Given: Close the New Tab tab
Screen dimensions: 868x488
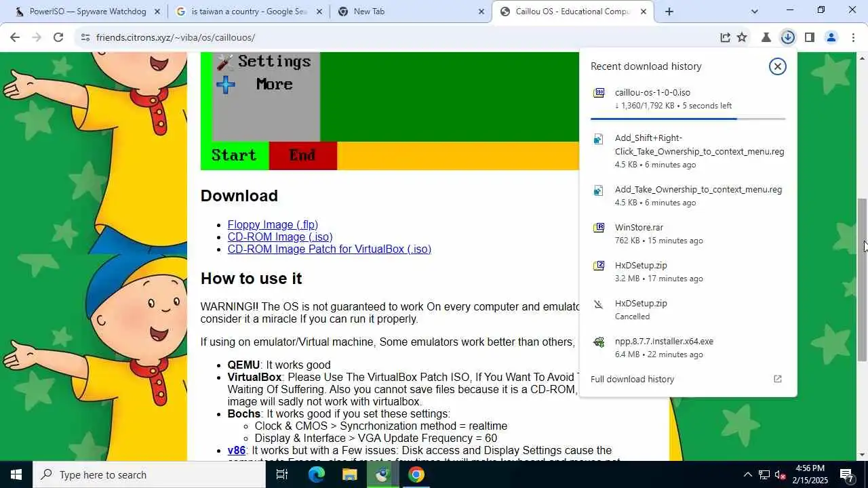Looking at the screenshot, I should pyautogui.click(x=481, y=12).
